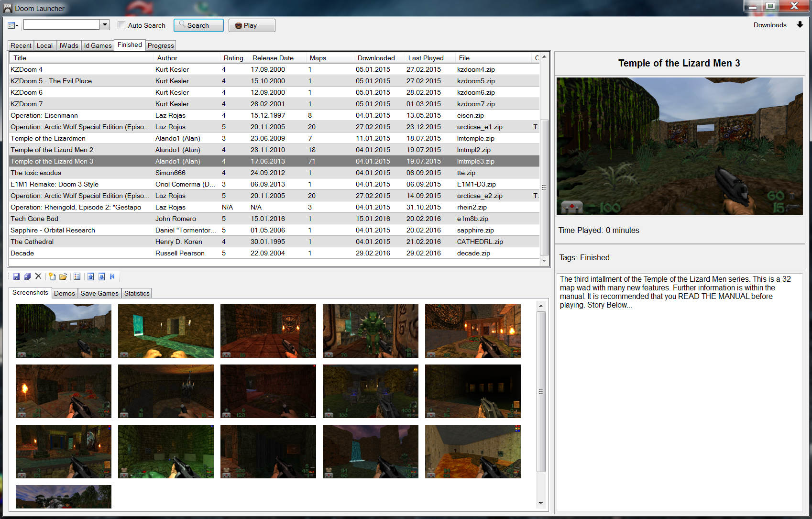Open thumbnail with orange lava floor
The image size is (812, 519).
[473, 452]
